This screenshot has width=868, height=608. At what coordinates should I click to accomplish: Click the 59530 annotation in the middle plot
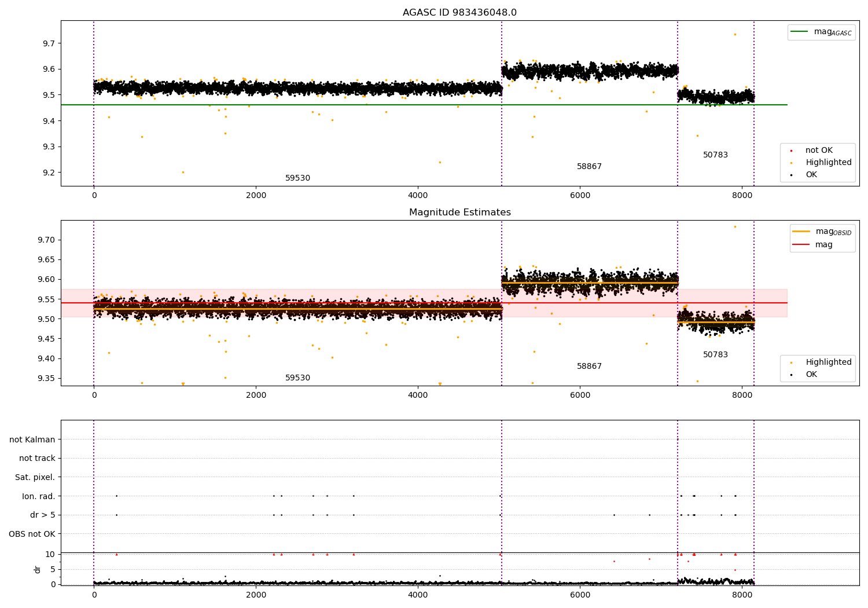[x=297, y=378]
